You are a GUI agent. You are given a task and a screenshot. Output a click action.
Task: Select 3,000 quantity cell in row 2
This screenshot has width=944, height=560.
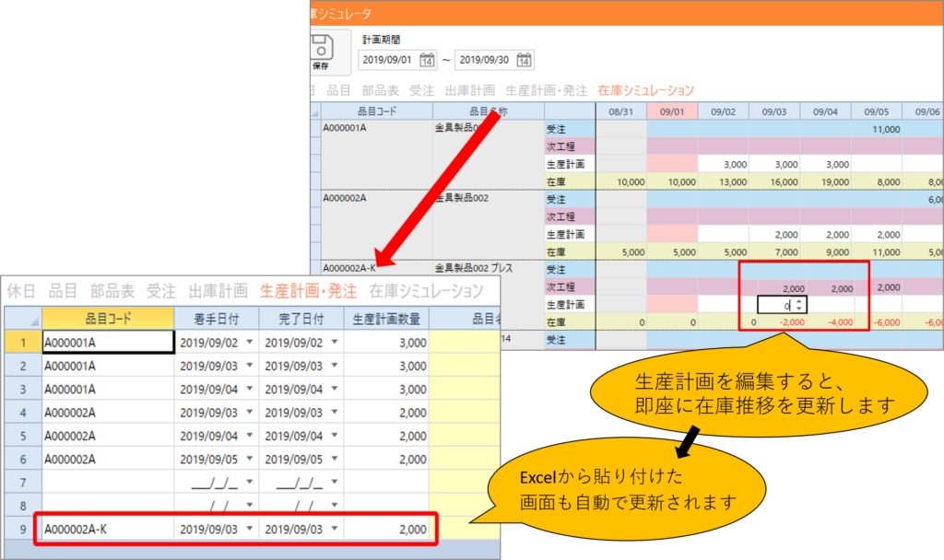[x=386, y=366]
